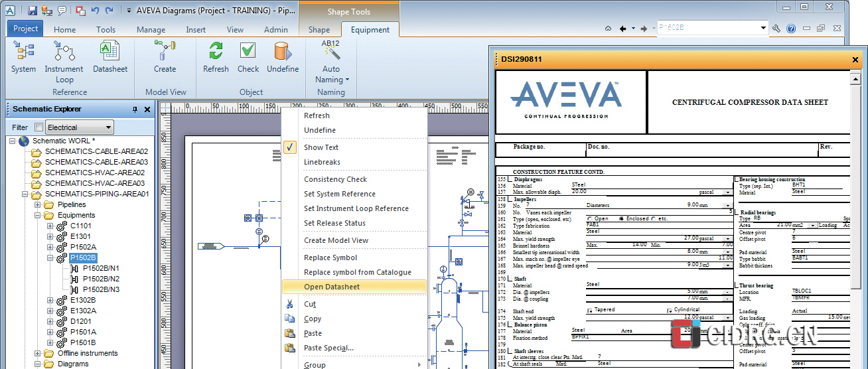Switch to the Home ribbon tab

coord(64,29)
